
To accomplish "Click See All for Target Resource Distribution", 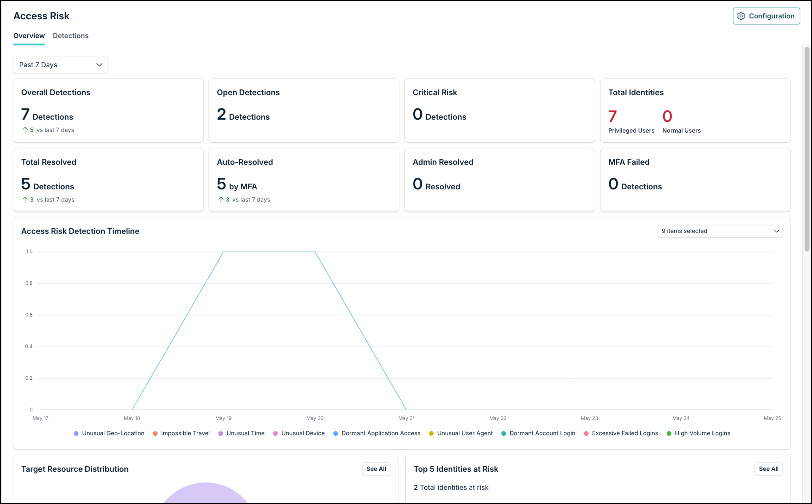I will [x=376, y=469].
